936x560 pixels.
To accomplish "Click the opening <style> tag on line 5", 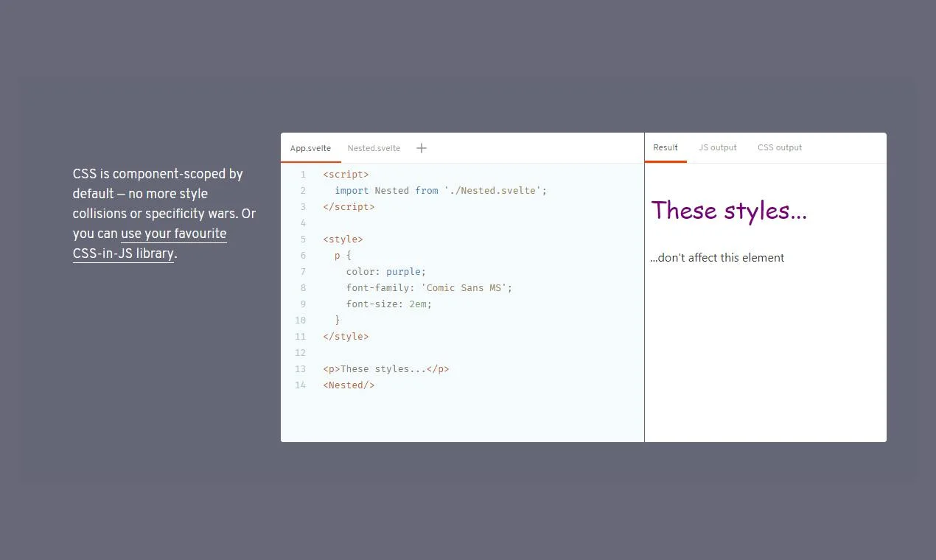I will [x=343, y=239].
